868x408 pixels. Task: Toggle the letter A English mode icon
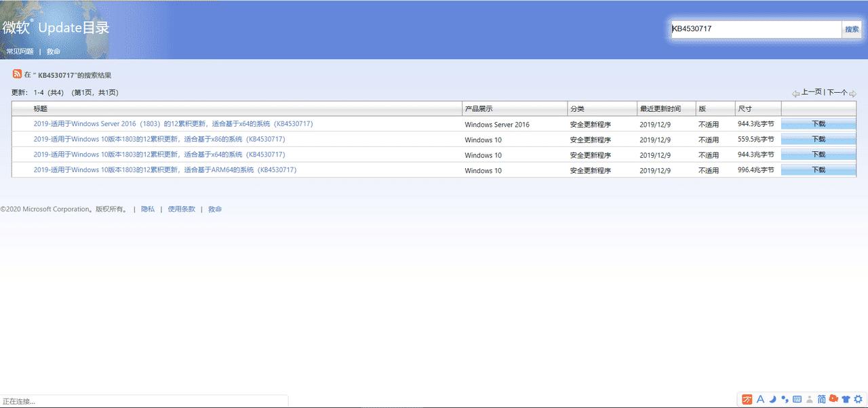coord(760,399)
